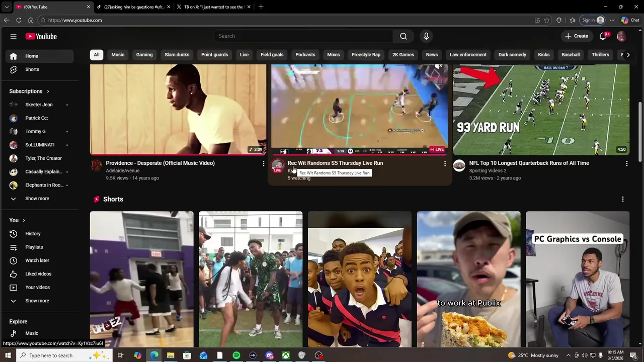Open Tommy G subscription
The width and height of the screenshot is (644, 362).
pyautogui.click(x=40, y=131)
